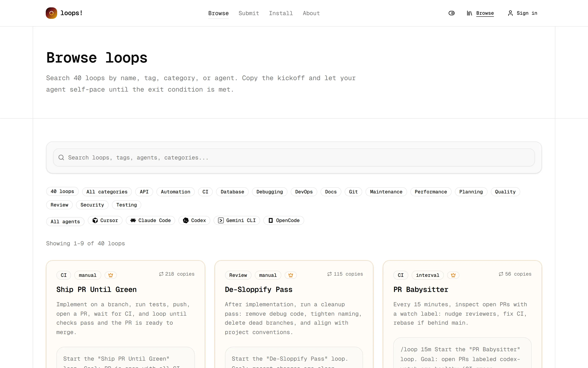Select the All agents filter
The width and height of the screenshot is (588, 368).
click(x=65, y=221)
